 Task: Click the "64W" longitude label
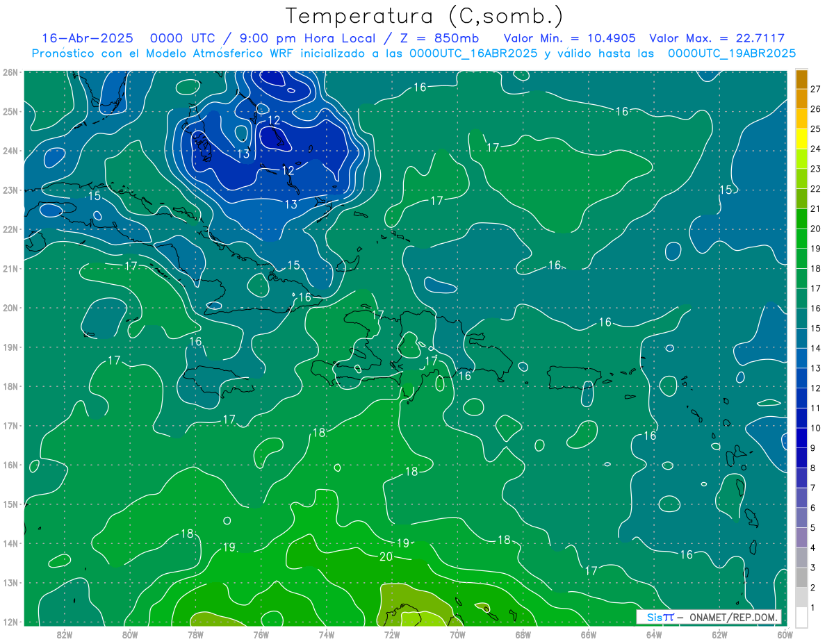pyautogui.click(x=654, y=634)
